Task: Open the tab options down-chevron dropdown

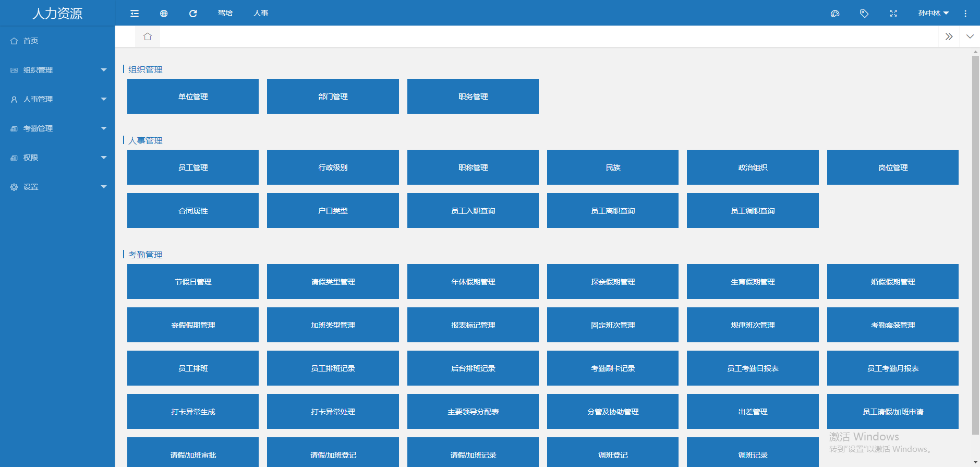Action: tap(970, 37)
